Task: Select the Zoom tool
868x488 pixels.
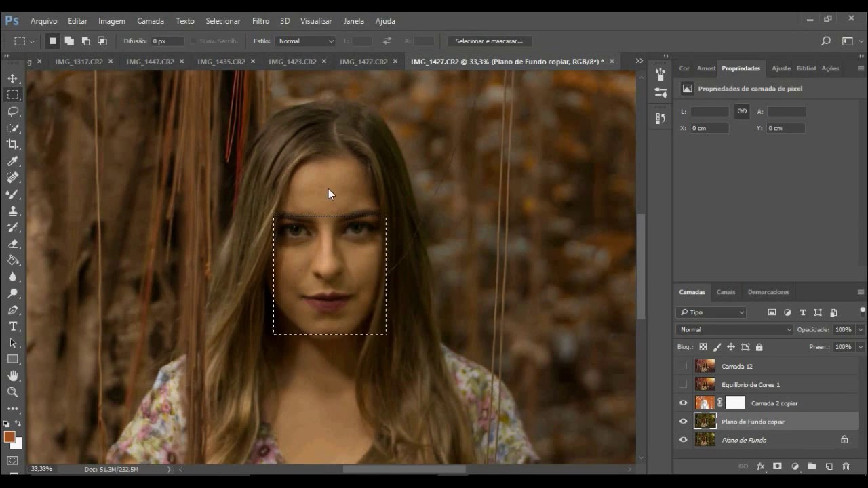Action: [13, 392]
